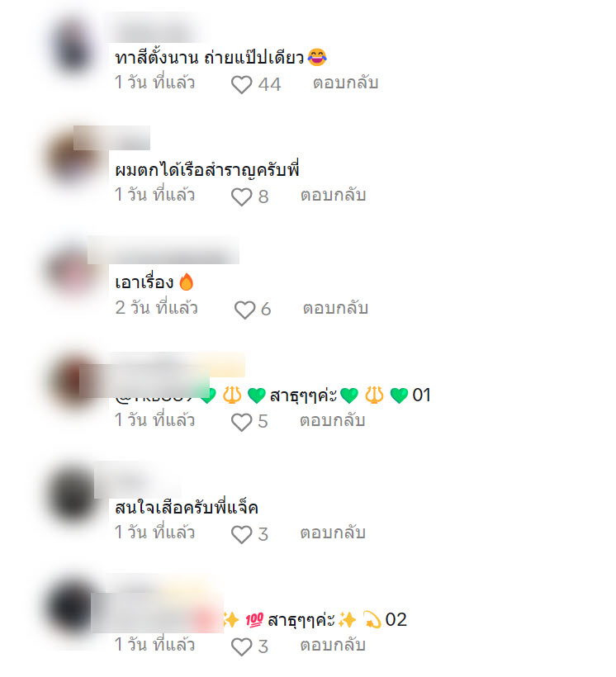This screenshot has height=677, width=616.
Task: Like the comment ending in 02
Action: click(x=241, y=646)
